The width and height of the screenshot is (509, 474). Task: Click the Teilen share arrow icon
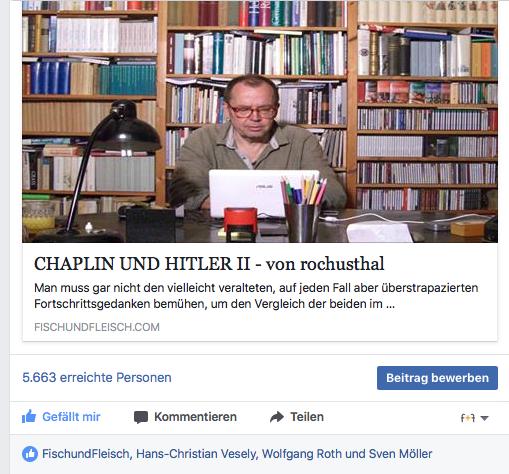(277, 417)
